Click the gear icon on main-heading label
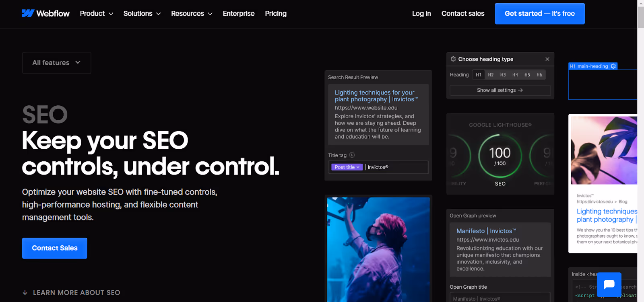The height and width of the screenshot is (302, 644). pos(613,66)
